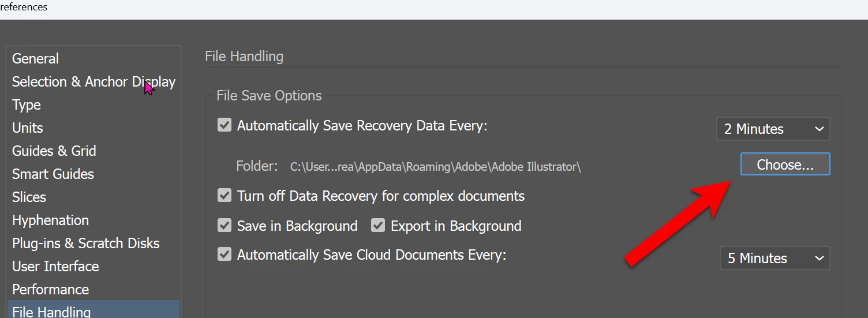Go to Performance preferences
The width and height of the screenshot is (868, 318).
click(50, 290)
